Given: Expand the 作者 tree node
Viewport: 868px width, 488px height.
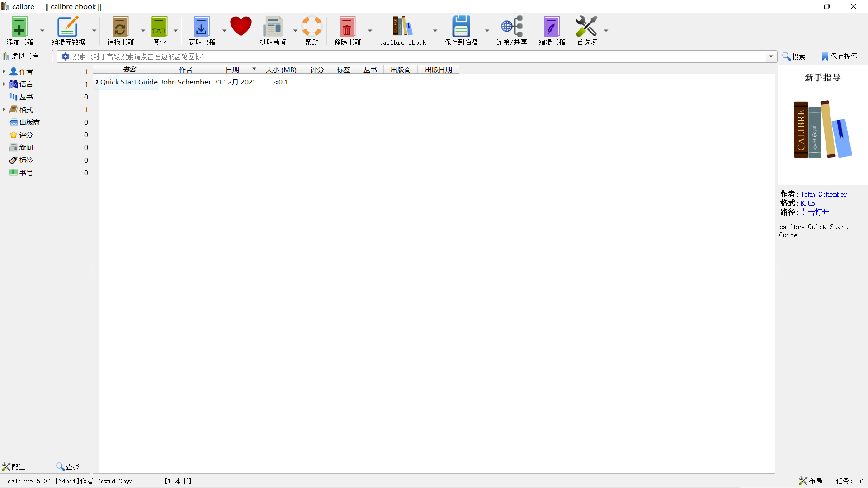Looking at the screenshot, I should coord(4,71).
